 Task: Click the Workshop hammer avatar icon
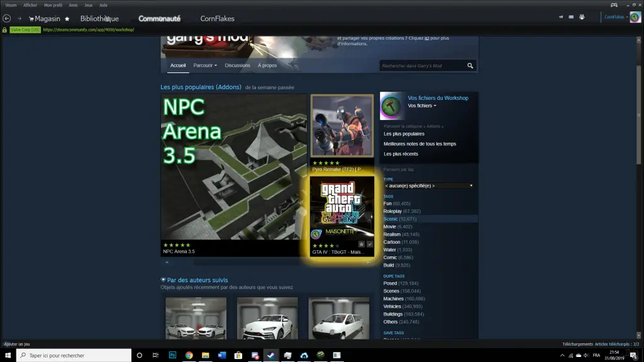point(392,106)
